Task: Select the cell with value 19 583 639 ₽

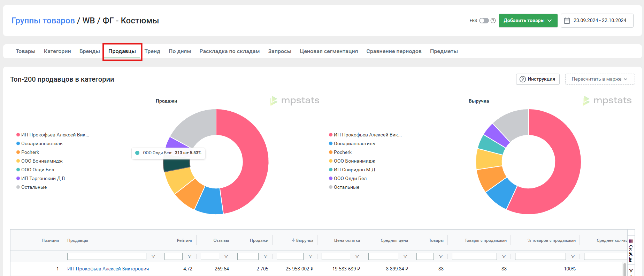Action: pyautogui.click(x=346, y=269)
